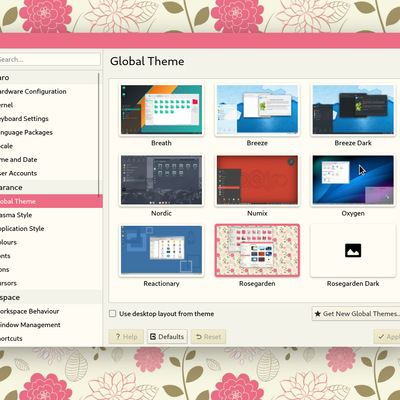Select the Breath global theme thumbnail
Image resolution: width=400 pixels, height=400 pixels.
161,110
